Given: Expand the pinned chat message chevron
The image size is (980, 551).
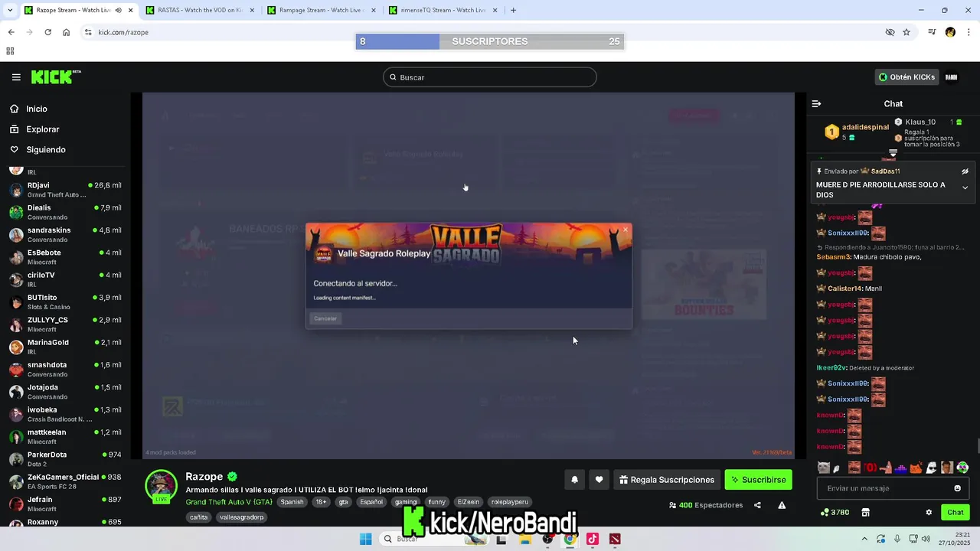Looking at the screenshot, I should pyautogui.click(x=965, y=187).
